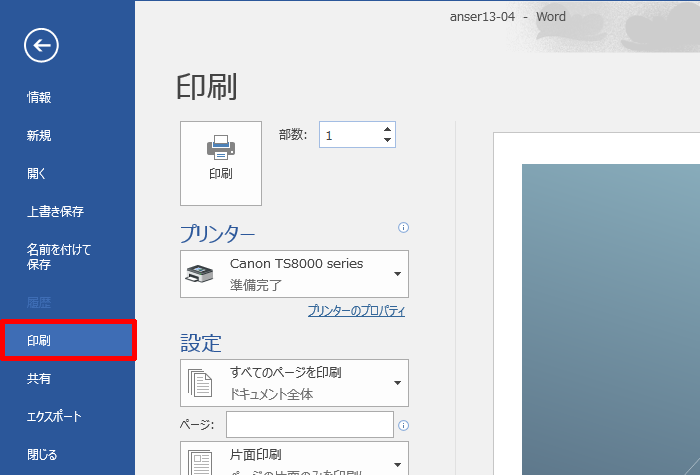Image resolution: width=700 pixels, height=475 pixels.
Task: Open the 片面印刷 dropdown
Action: click(294, 458)
